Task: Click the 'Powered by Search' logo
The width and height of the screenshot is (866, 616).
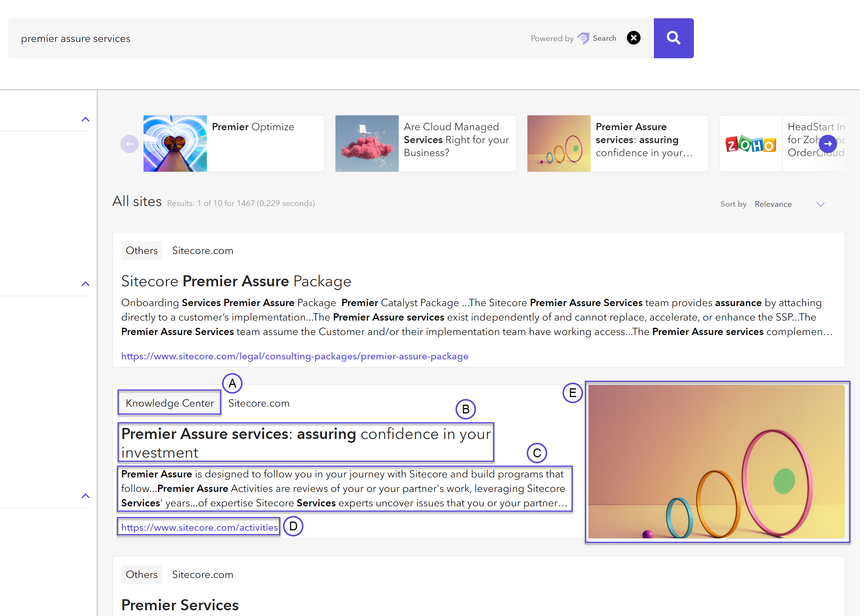Action: 574,38
